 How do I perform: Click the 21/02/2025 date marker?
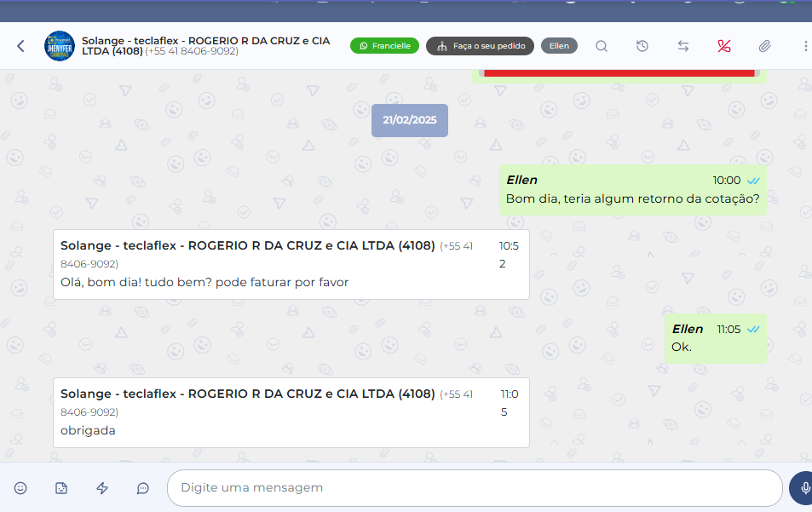point(409,120)
